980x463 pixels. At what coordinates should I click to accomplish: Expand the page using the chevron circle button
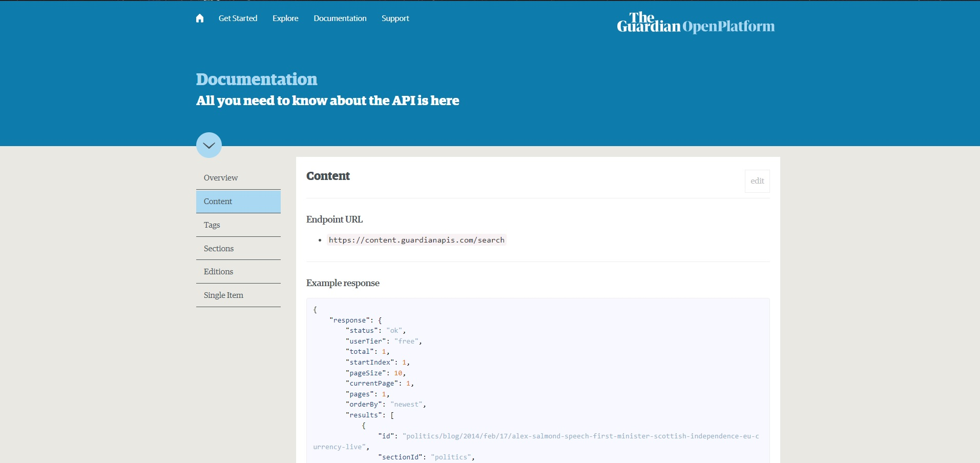click(208, 145)
